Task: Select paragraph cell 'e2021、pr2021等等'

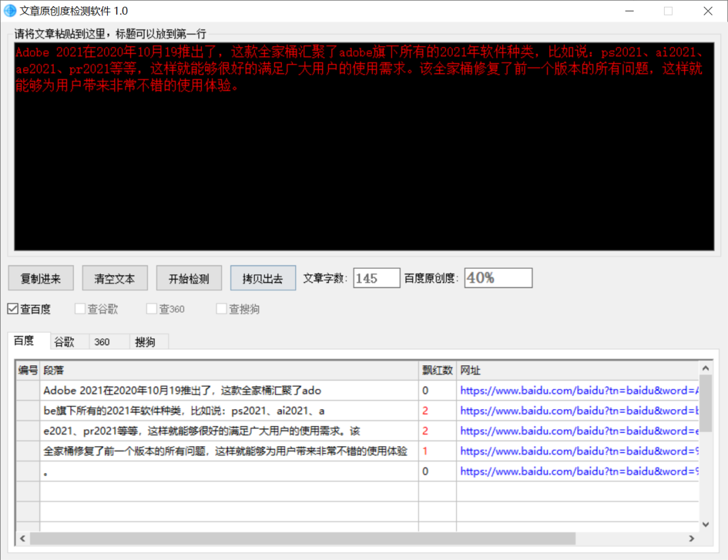Action: [229, 431]
